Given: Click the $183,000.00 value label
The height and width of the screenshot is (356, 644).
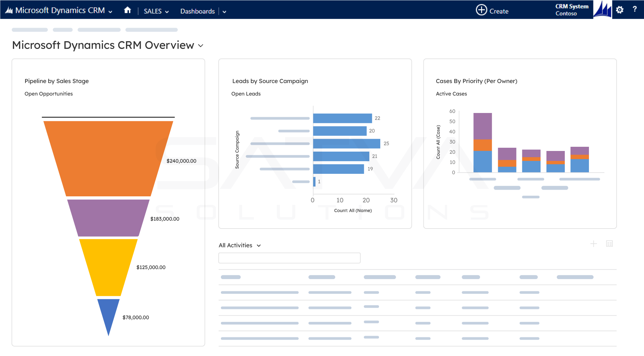Looking at the screenshot, I should [165, 219].
